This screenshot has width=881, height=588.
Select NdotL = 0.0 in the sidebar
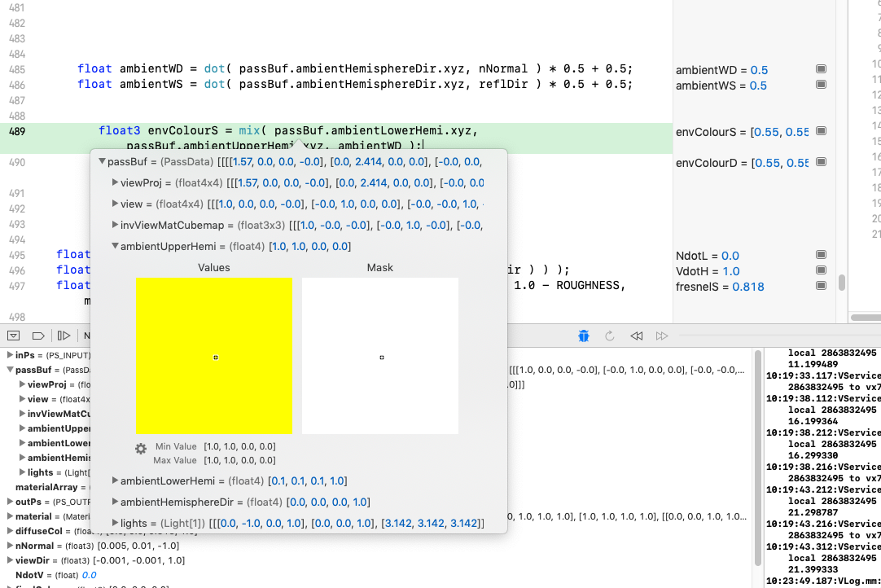coord(708,256)
